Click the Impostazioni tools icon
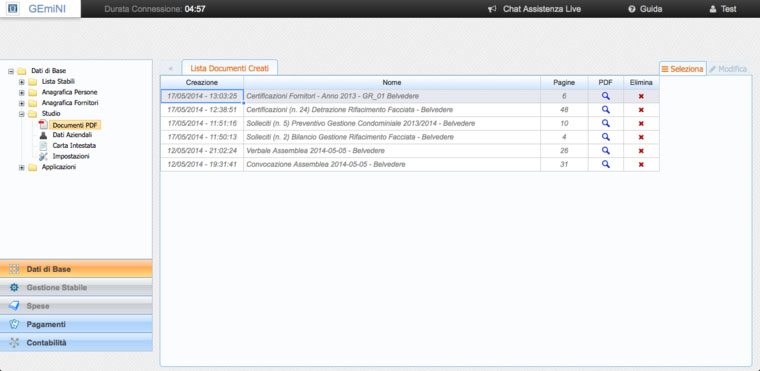This screenshot has height=371, width=760. click(43, 156)
